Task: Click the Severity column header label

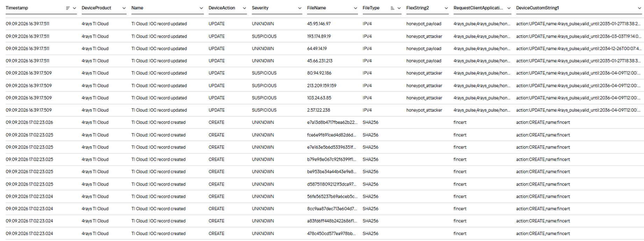Action: pos(260,8)
